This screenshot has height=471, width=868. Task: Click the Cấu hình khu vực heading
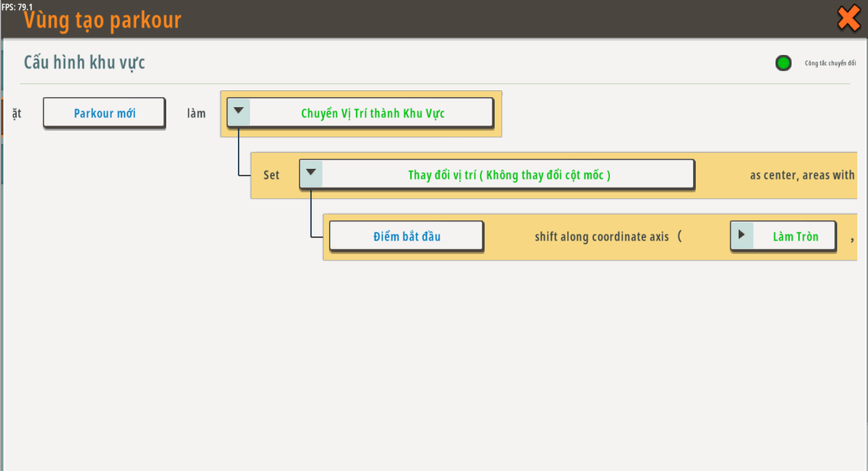(85, 62)
